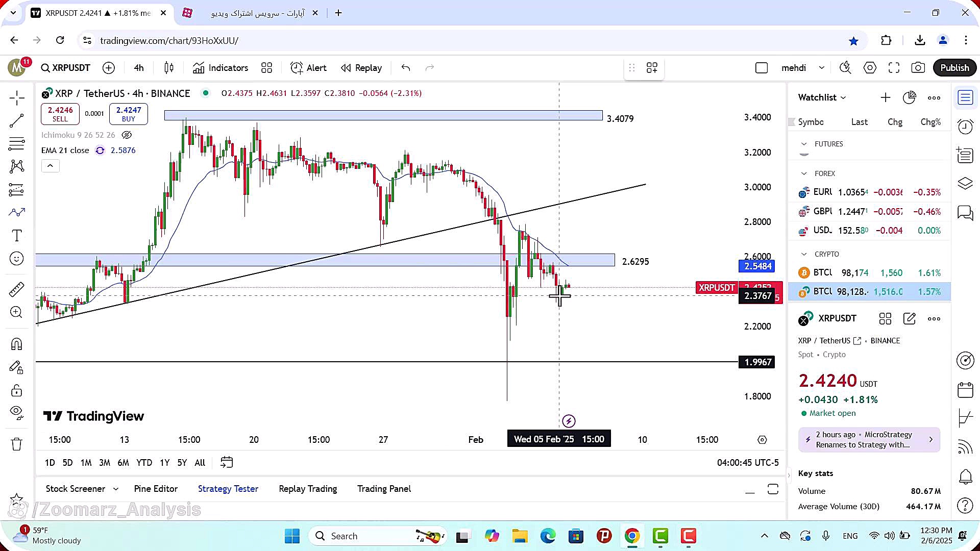Select the YTD date range
The width and height of the screenshot is (980, 551).
pos(144,463)
